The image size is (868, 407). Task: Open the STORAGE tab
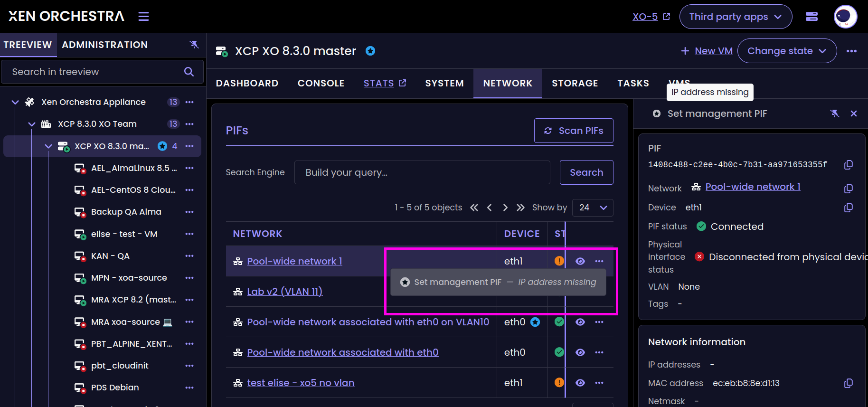(575, 83)
